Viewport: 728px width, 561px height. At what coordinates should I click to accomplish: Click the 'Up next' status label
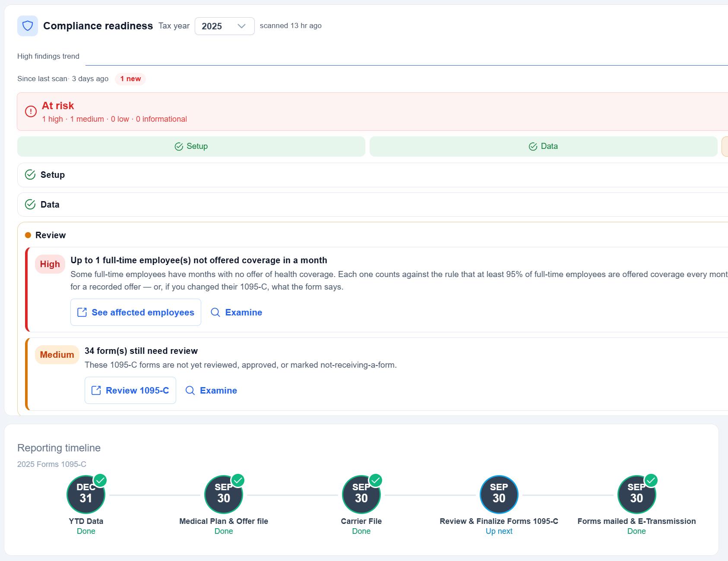[x=499, y=531]
